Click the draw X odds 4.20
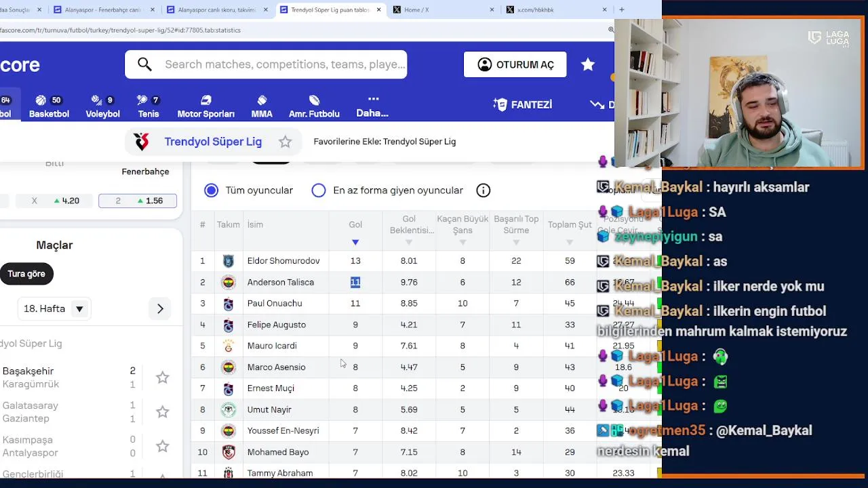This screenshot has width=868, height=488. [56, 201]
